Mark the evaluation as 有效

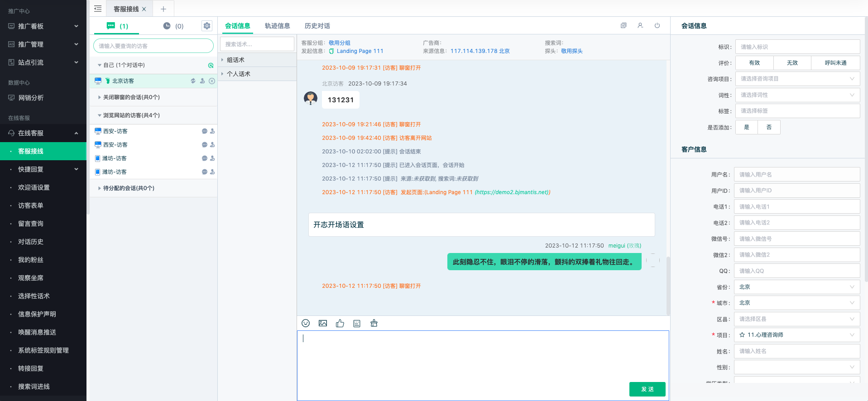[x=754, y=63]
